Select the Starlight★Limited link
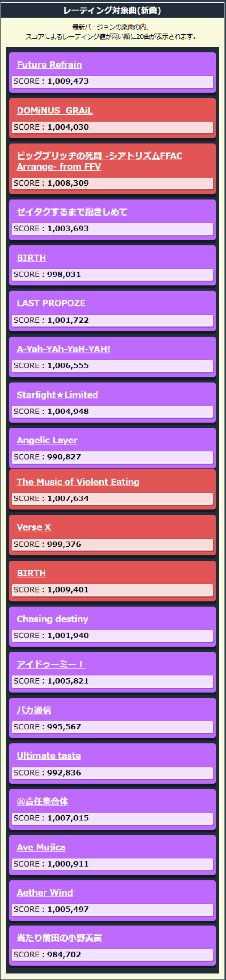Image resolution: width=226 pixels, height=980 pixels. click(57, 395)
